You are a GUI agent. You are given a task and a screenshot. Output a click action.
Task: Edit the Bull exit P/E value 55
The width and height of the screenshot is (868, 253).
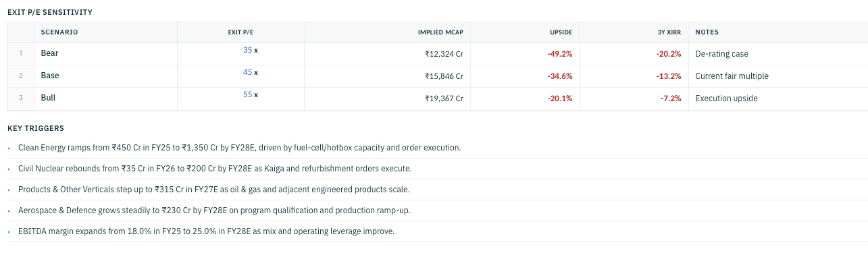[247, 94]
